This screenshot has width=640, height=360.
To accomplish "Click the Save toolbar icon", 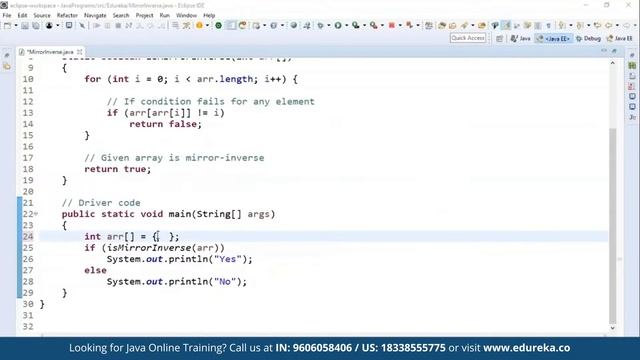I will (x=25, y=26).
